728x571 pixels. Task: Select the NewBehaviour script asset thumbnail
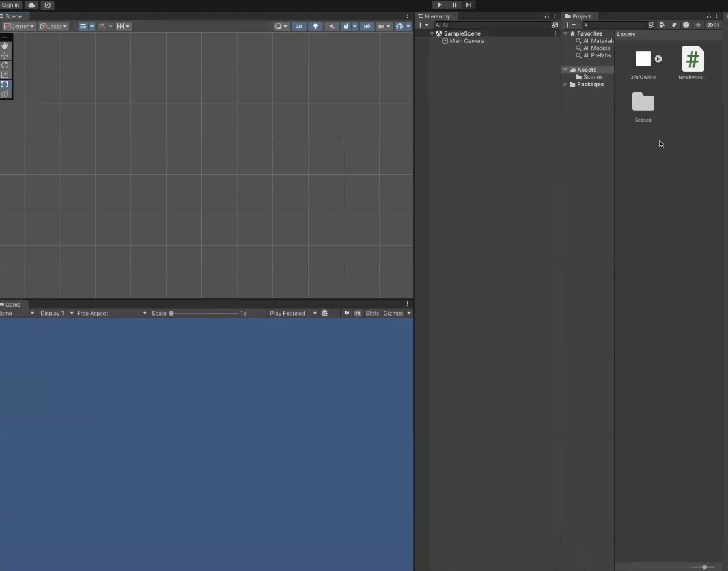[692, 59]
